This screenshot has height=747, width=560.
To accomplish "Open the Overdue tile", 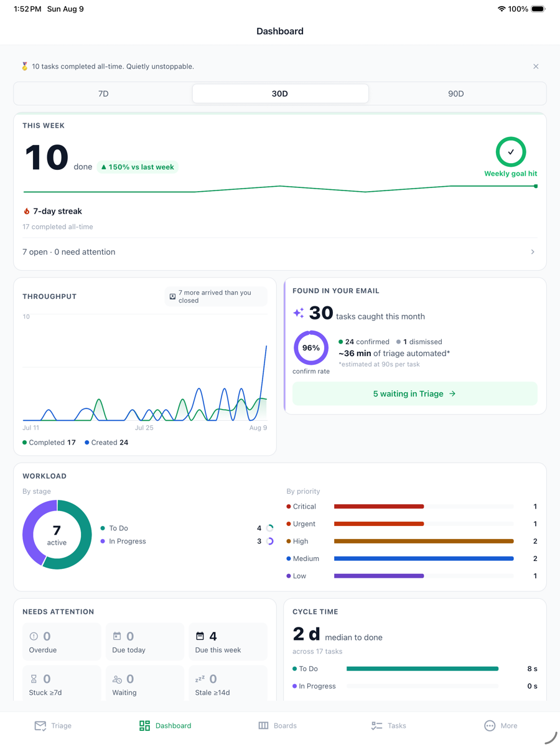I will point(62,642).
